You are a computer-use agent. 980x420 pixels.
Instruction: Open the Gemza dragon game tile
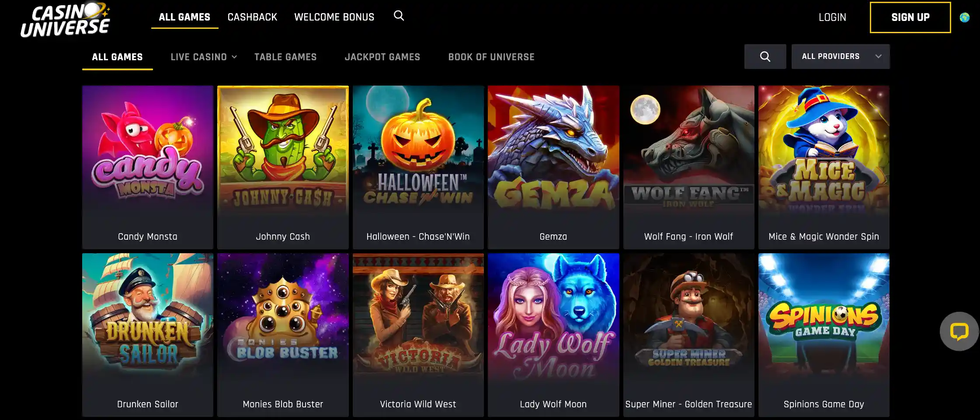(x=553, y=167)
